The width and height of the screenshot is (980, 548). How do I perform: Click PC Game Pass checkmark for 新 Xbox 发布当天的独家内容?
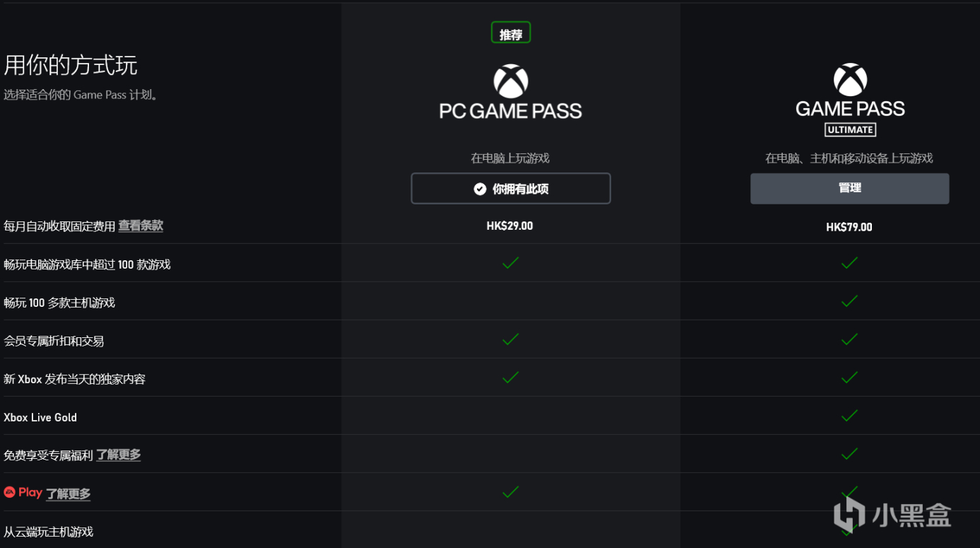point(510,378)
